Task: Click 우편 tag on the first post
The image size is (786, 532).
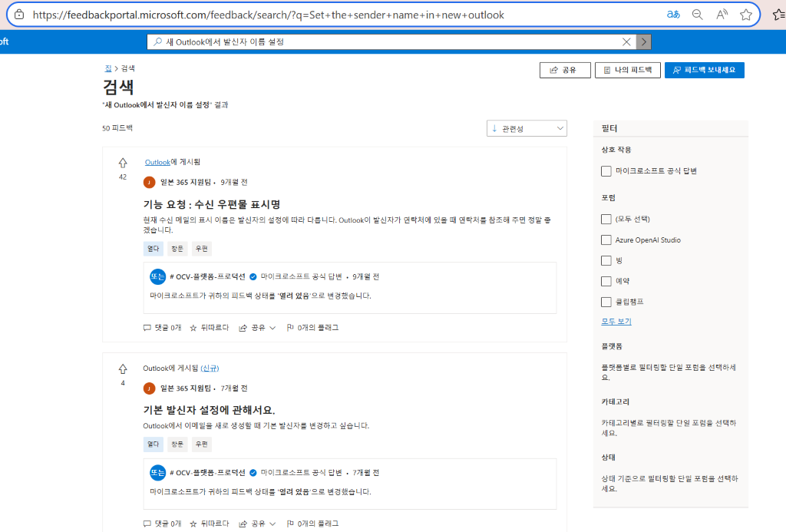Action: point(202,249)
